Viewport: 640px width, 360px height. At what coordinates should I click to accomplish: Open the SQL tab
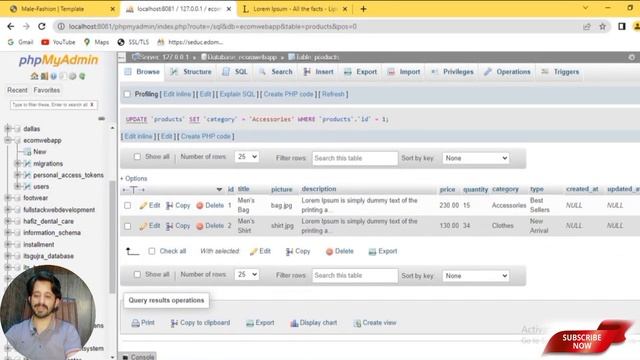[x=235, y=72]
